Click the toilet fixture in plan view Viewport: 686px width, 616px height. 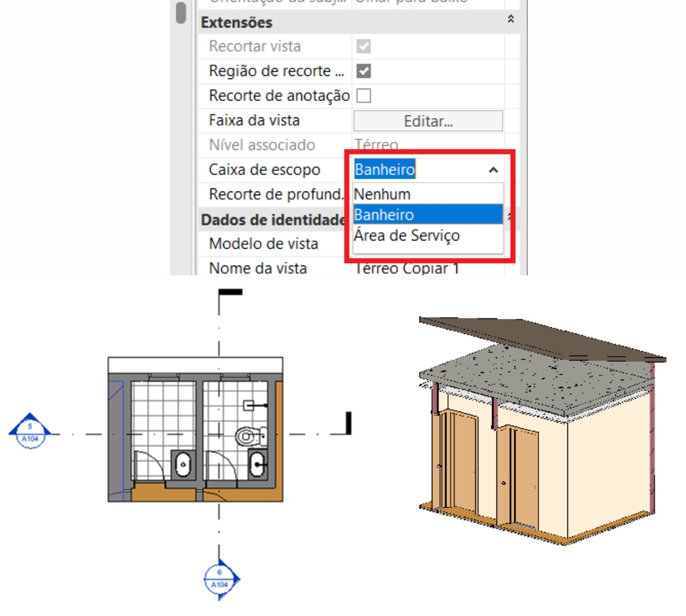251,436
